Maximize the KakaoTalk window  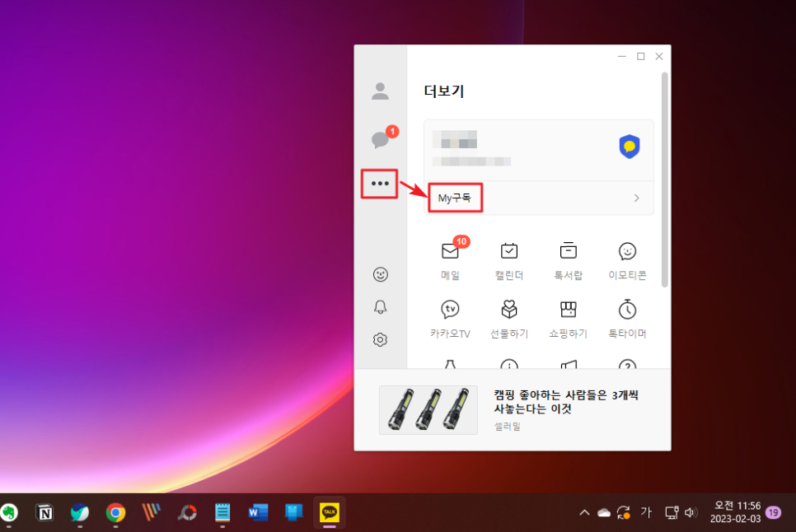(640, 56)
